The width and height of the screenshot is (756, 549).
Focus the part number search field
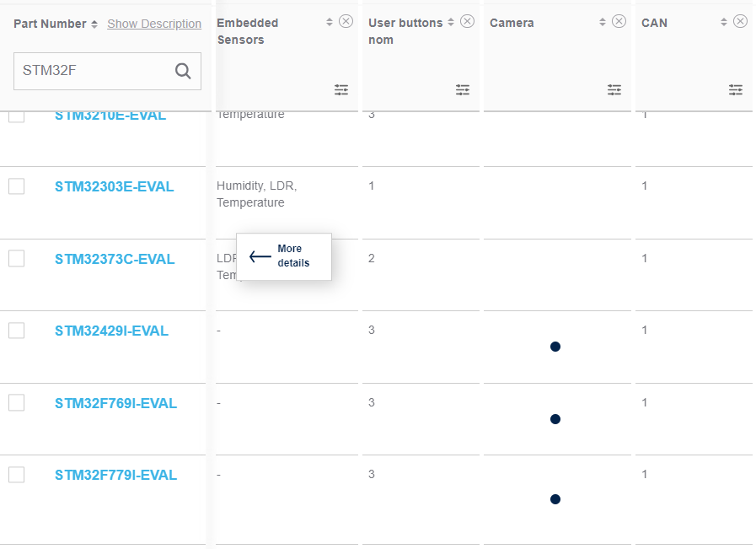pos(107,71)
